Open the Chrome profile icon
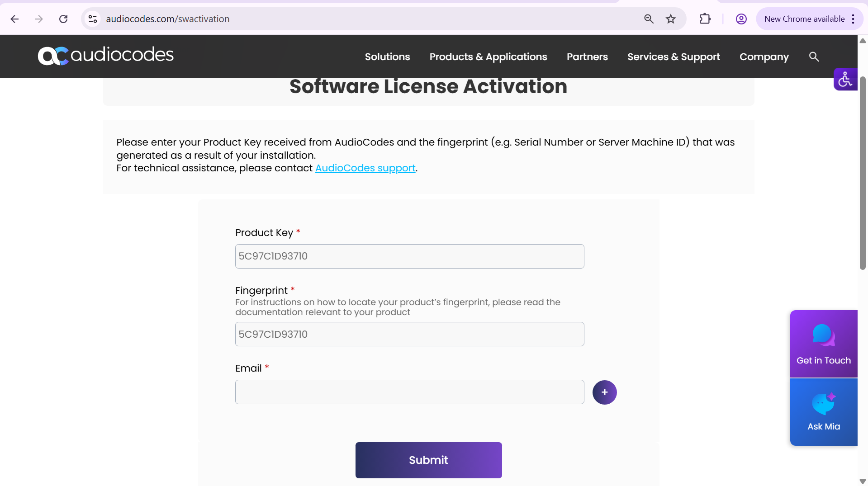 741,19
